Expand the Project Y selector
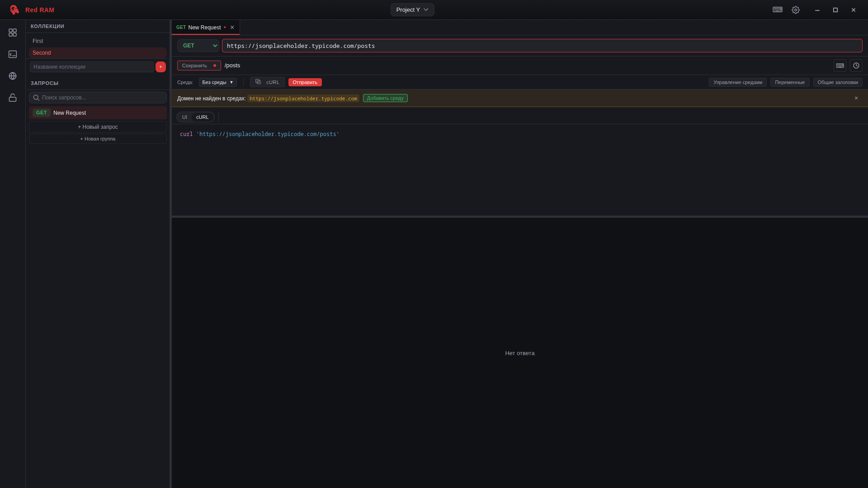Image resolution: width=868 pixels, height=488 pixels. tap(412, 10)
